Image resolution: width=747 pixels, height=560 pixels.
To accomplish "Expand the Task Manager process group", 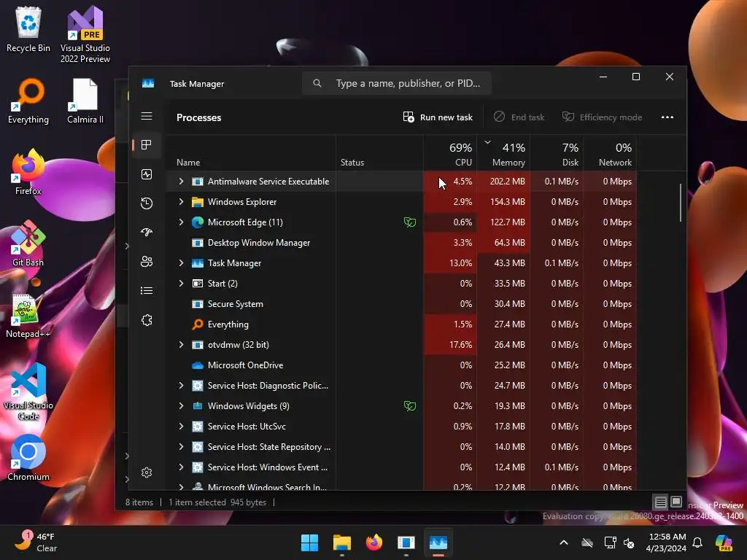I will pyautogui.click(x=181, y=262).
